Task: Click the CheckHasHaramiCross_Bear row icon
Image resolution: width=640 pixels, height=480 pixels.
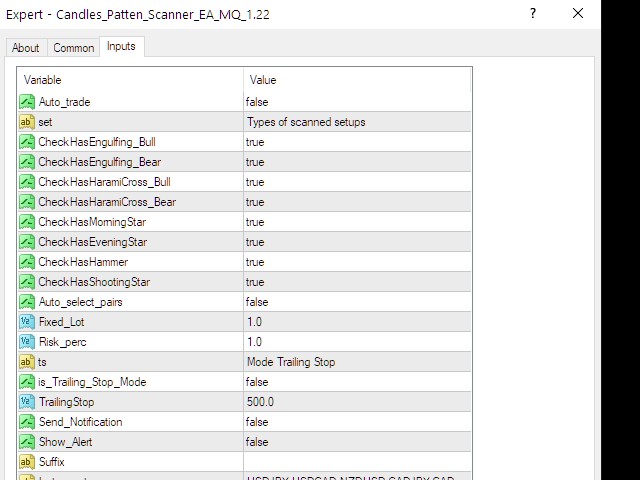Action: point(27,202)
